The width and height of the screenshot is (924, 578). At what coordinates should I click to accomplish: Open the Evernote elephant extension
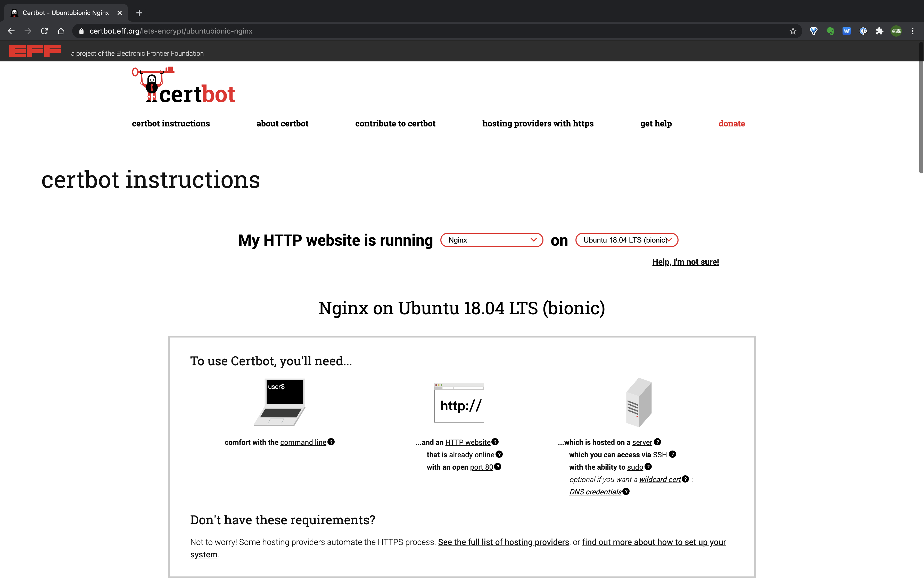coord(830,31)
